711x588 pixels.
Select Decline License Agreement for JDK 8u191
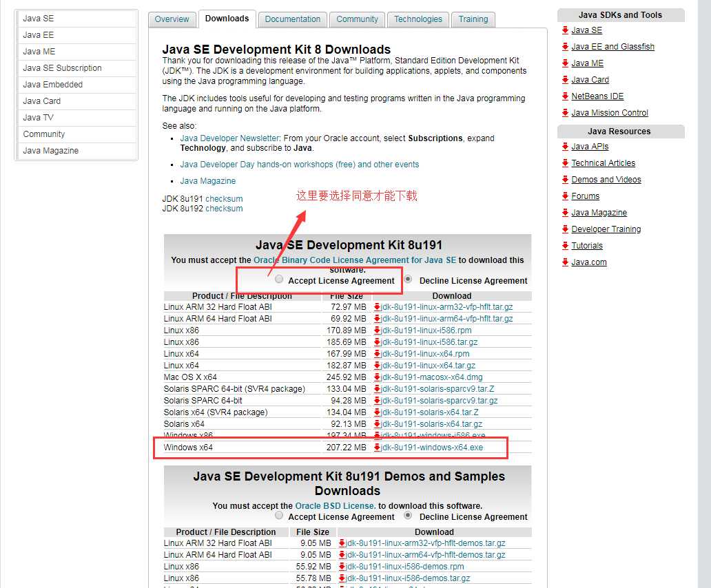pyautogui.click(x=408, y=279)
